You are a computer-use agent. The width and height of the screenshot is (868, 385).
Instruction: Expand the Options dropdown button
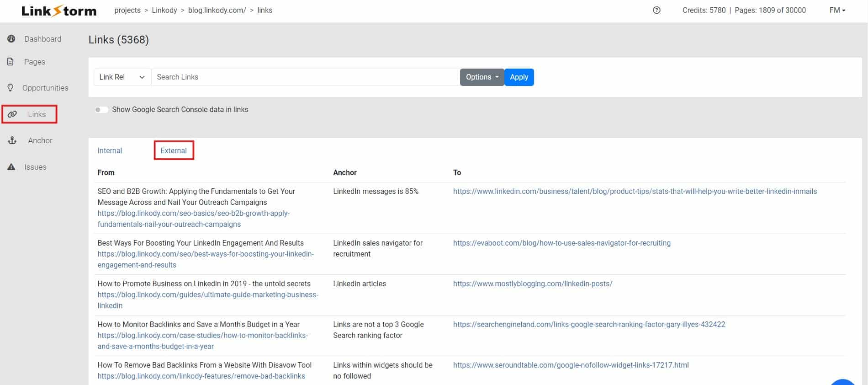point(482,77)
